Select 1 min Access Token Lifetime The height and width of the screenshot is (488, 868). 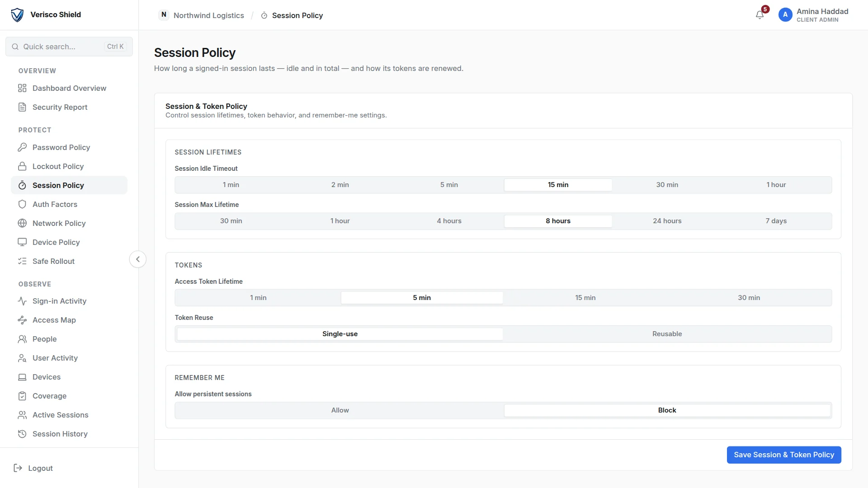pyautogui.click(x=258, y=298)
